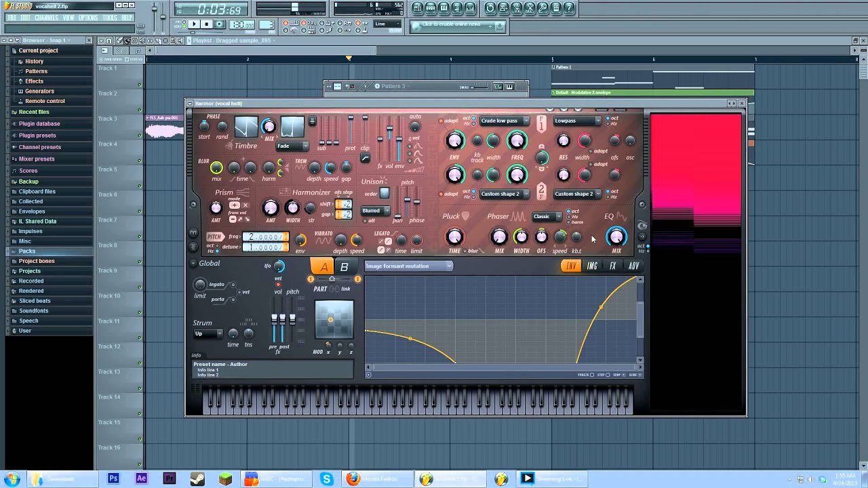Open the Phaser Classic dropdown
Image resolution: width=868 pixels, height=488 pixels.
tap(546, 217)
